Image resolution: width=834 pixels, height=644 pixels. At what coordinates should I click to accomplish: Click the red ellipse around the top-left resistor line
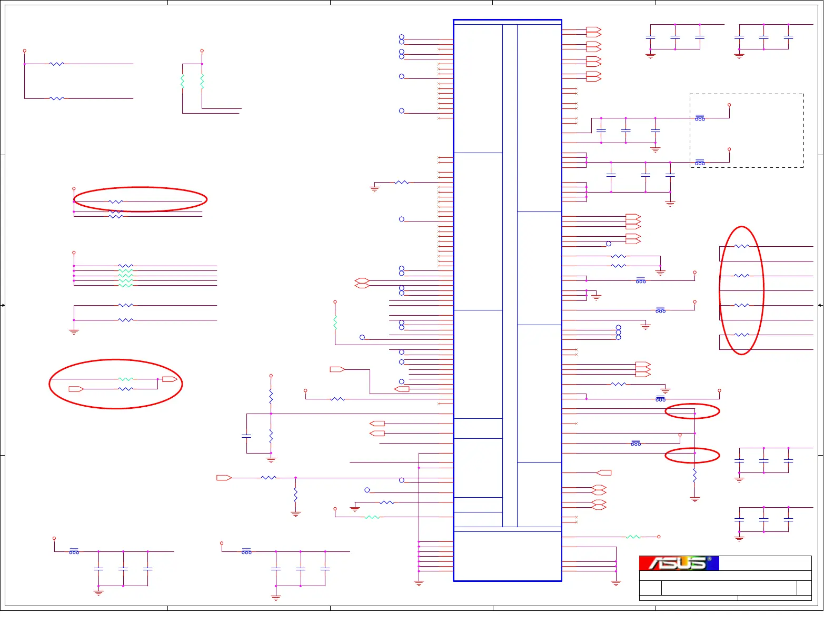pos(140,199)
